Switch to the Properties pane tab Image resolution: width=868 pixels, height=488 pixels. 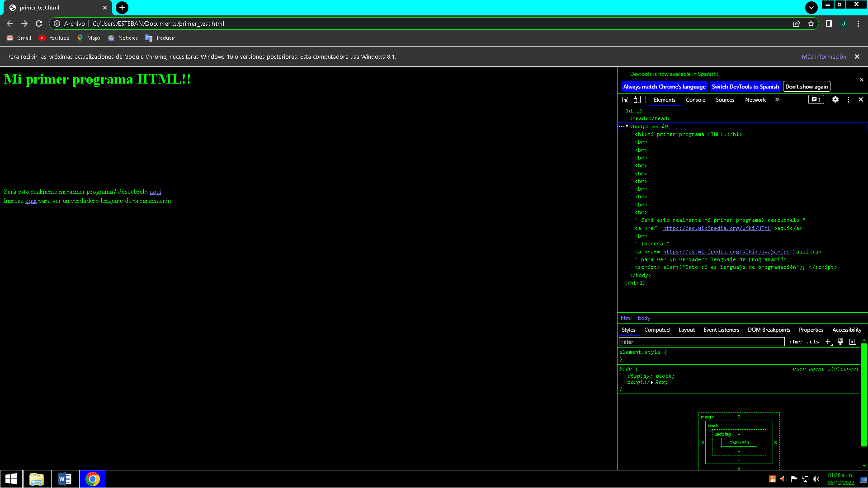point(811,330)
